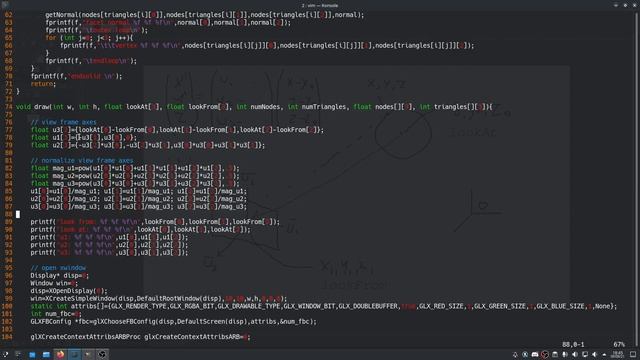Click the 'glXCreateContextAttribsARBProc' line
640x360 pixels.
140,337
